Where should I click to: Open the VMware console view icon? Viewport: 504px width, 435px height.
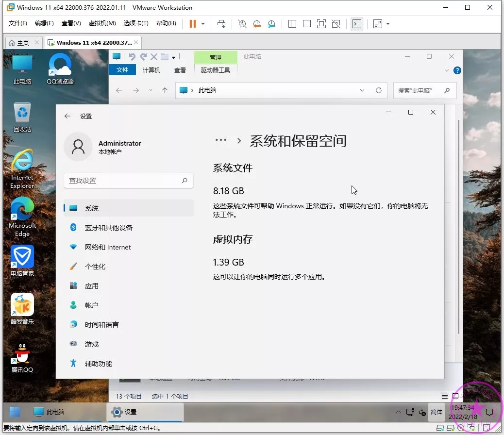pos(357,24)
